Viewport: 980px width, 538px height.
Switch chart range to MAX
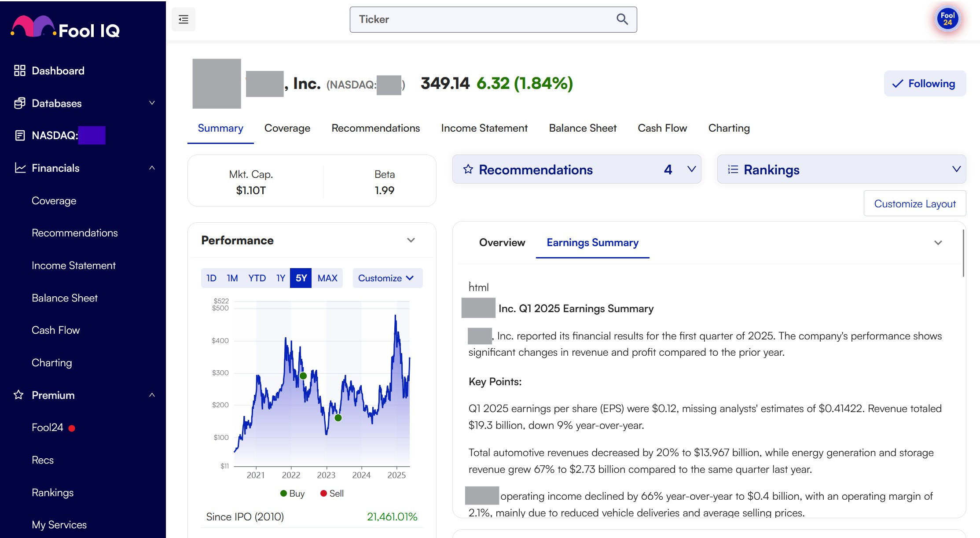pyautogui.click(x=327, y=278)
